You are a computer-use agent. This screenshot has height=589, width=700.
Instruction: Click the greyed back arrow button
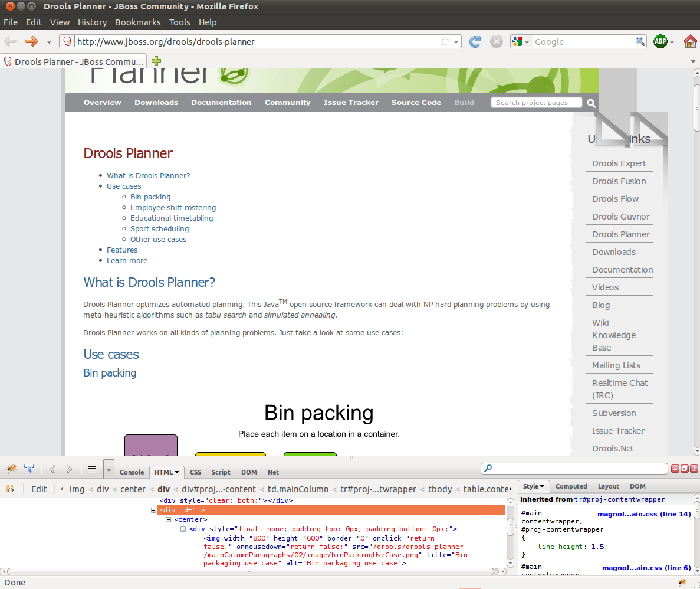pos(10,41)
